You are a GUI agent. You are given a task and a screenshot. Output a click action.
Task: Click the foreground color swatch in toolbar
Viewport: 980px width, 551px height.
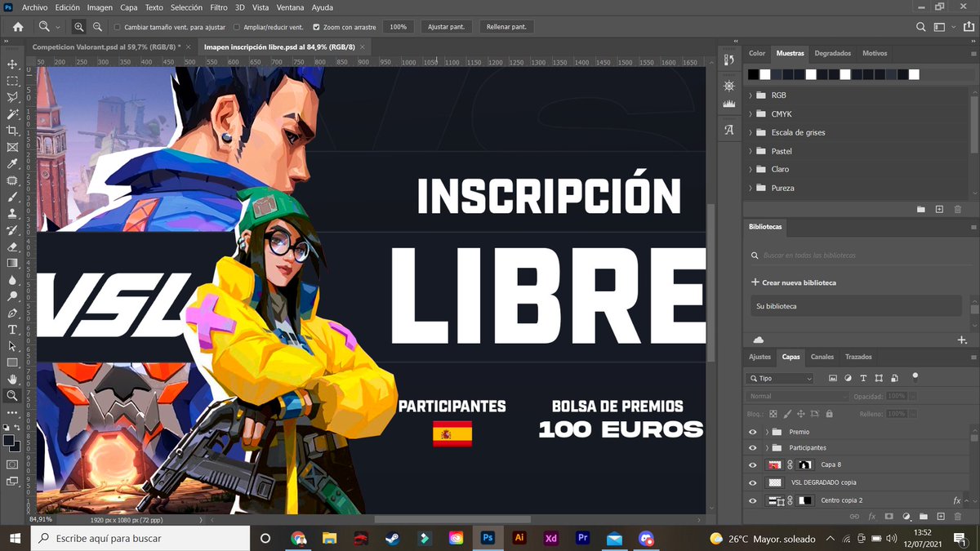coord(9,441)
